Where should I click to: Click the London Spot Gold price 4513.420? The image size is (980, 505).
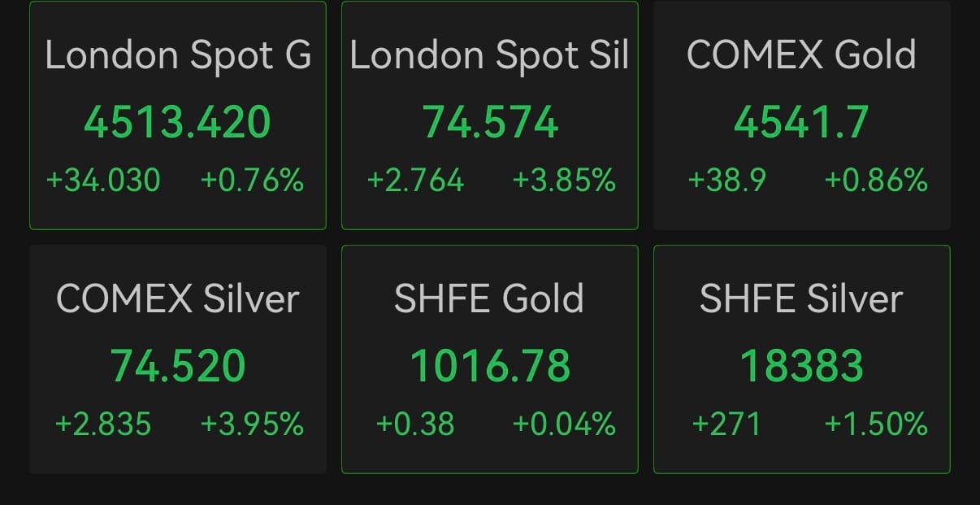pyautogui.click(x=177, y=123)
